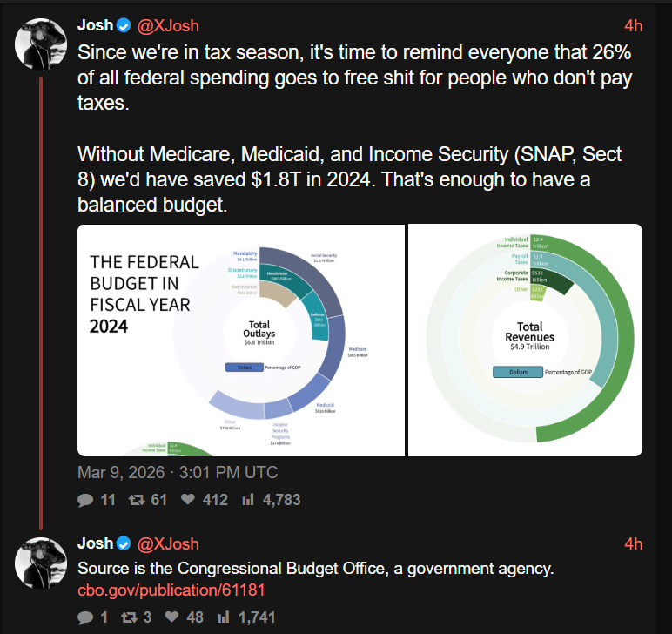The image size is (672, 634).
Task: Click the verified badge on the first tweet
Action: [123, 26]
